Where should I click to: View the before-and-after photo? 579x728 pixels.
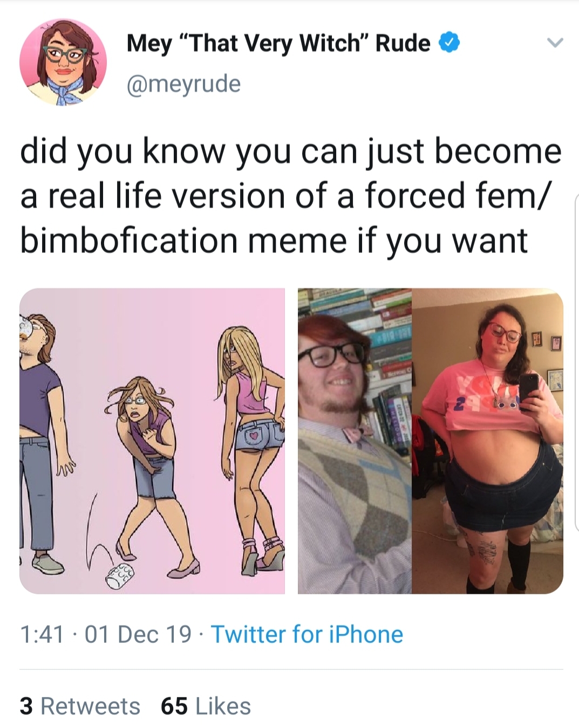431,441
